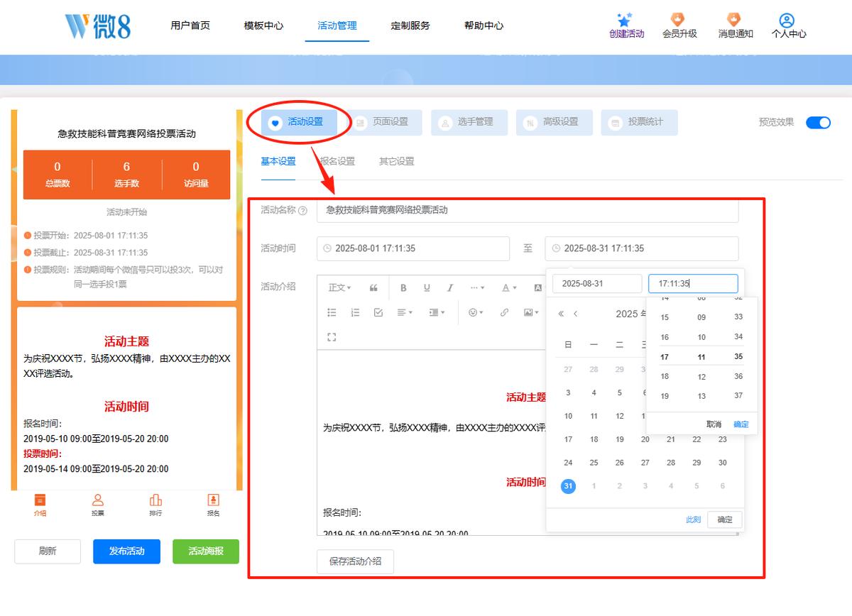Toggle the numbered list format

tap(355, 312)
